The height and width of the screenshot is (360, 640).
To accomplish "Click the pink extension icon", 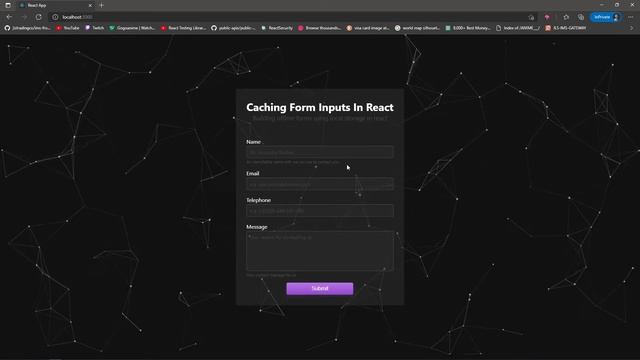I will coord(547,17).
